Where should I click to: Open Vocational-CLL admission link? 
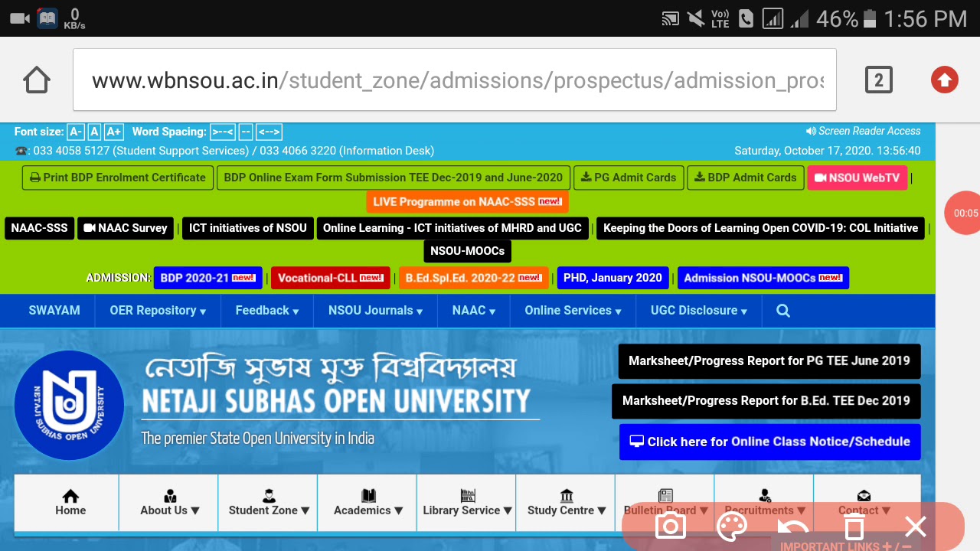pos(331,278)
